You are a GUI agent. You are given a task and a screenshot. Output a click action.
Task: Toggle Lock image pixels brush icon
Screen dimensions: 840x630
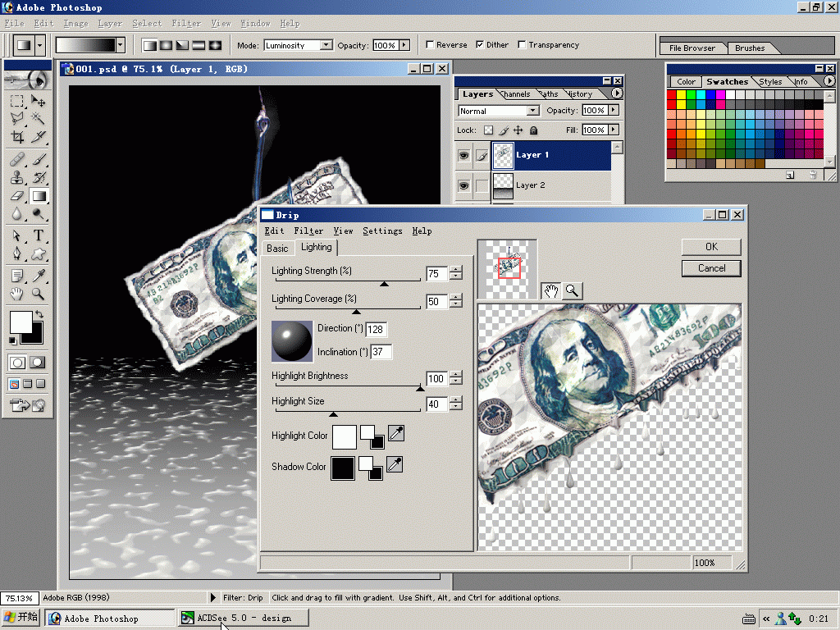tap(504, 130)
